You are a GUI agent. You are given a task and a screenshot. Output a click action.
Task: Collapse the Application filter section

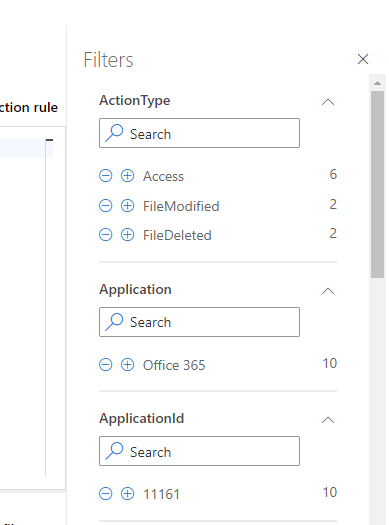pyautogui.click(x=328, y=291)
